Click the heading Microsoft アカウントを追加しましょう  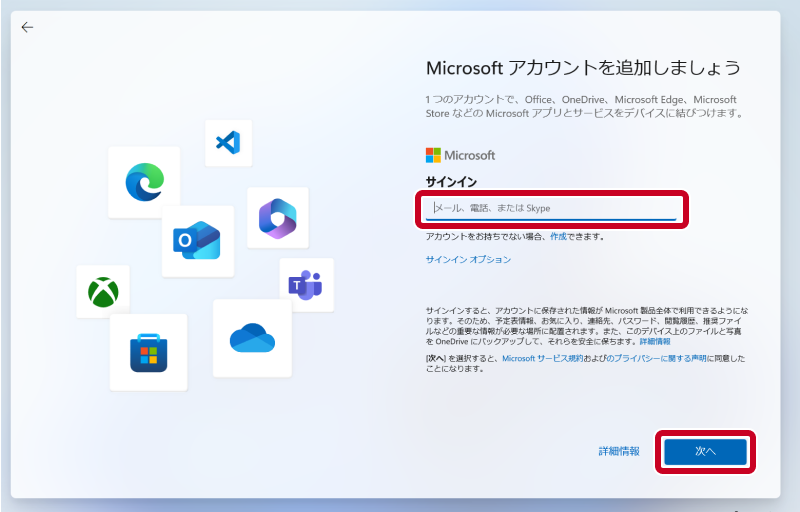(x=583, y=68)
